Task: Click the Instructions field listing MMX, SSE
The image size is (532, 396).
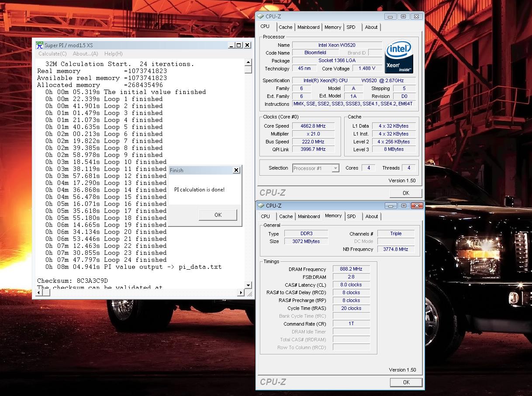Action: (354, 104)
